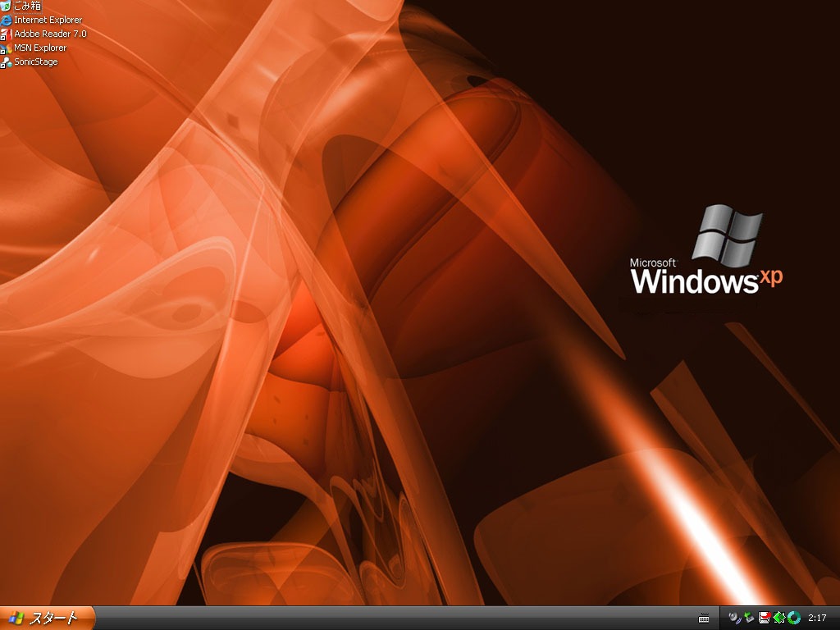Screen dimensions: 840x630
Task: Open the スタート start menu
Action: pyautogui.click(x=47, y=619)
